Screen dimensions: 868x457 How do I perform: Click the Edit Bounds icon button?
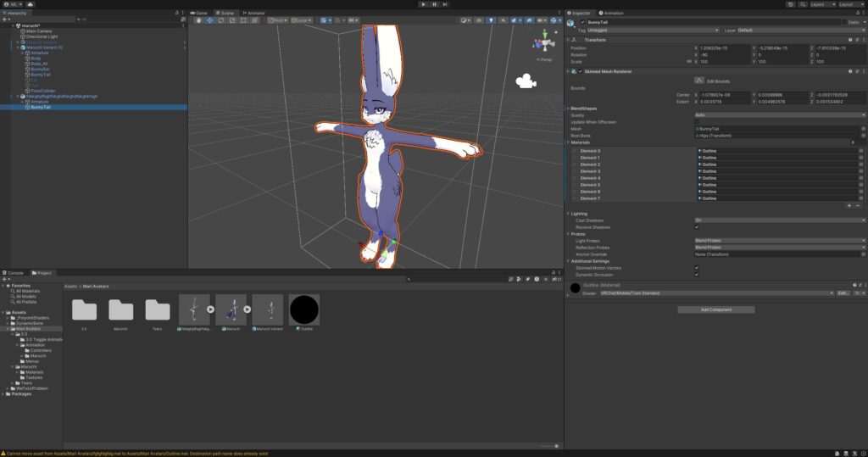[x=699, y=80]
